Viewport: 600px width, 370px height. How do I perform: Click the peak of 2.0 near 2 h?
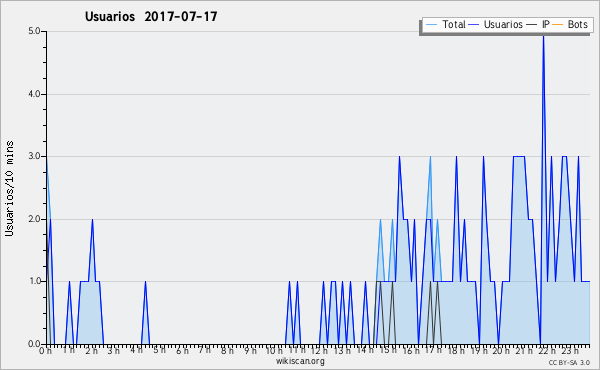click(x=92, y=220)
